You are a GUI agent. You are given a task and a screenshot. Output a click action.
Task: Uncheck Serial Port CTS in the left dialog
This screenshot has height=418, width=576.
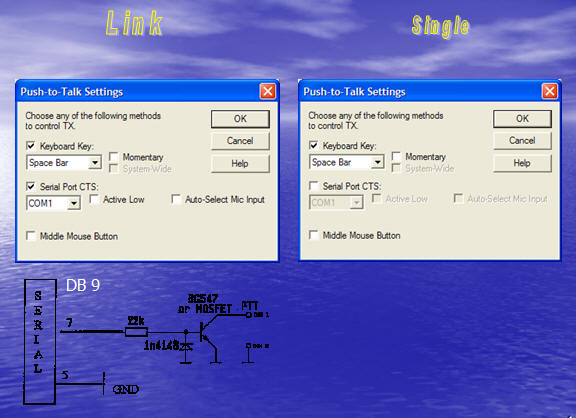click(31, 186)
